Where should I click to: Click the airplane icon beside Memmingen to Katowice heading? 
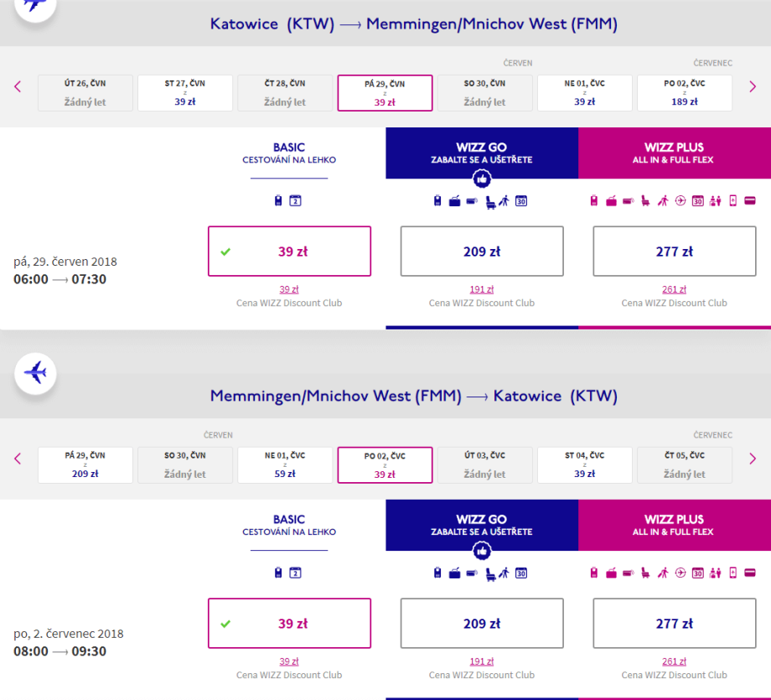click(x=35, y=373)
